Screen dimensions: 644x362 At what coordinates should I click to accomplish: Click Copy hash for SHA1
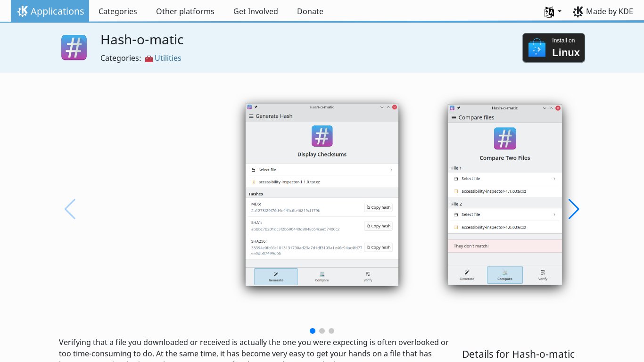pos(378,226)
